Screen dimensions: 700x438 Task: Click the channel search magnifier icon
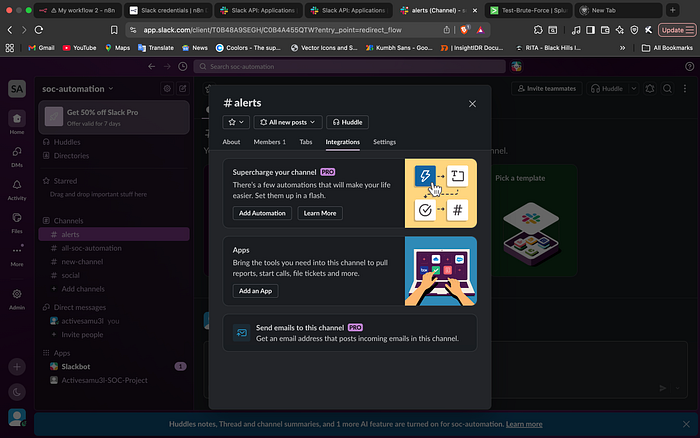[667, 88]
